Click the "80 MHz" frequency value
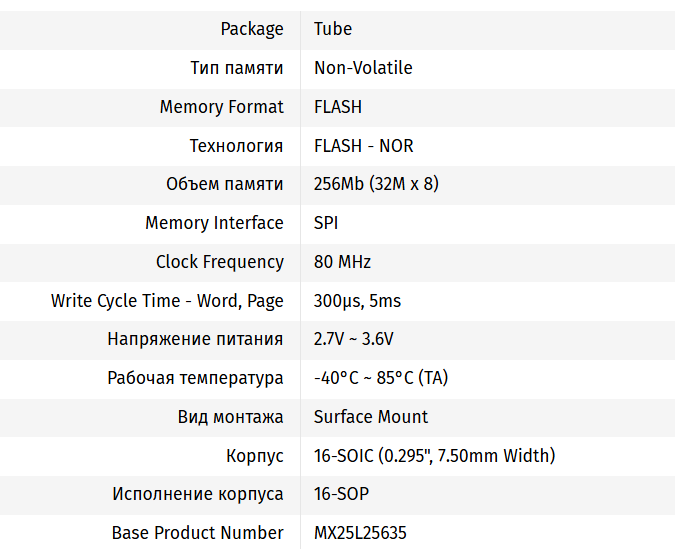 pyautogui.click(x=342, y=262)
